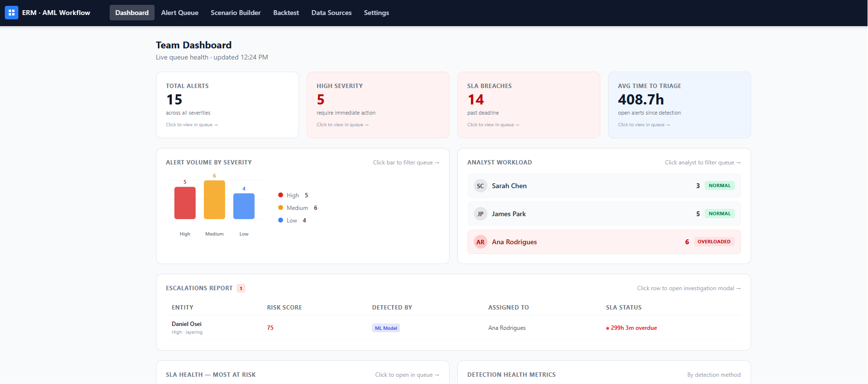The width and height of the screenshot is (868, 384).
Task: Click the Medium axis label under chart
Action: tap(214, 234)
